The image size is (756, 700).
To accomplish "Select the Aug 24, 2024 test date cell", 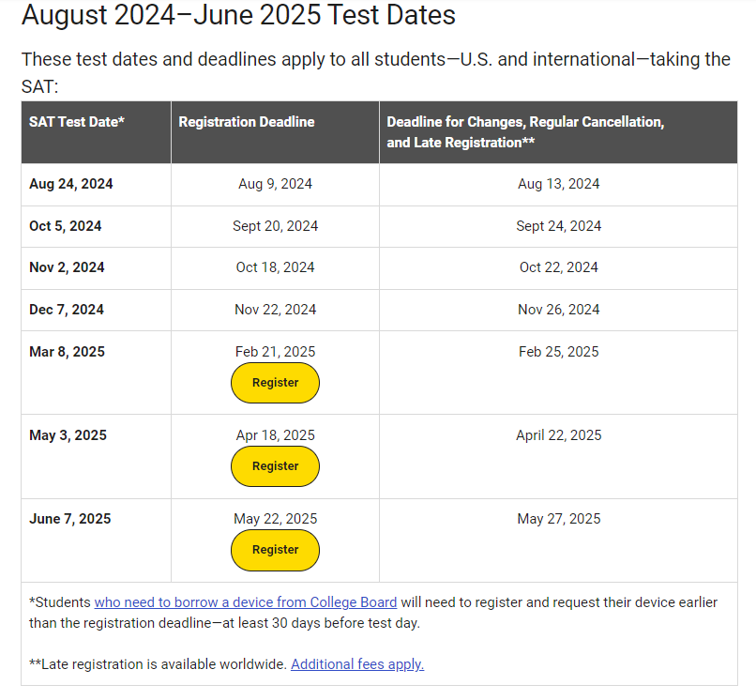I will [x=71, y=184].
